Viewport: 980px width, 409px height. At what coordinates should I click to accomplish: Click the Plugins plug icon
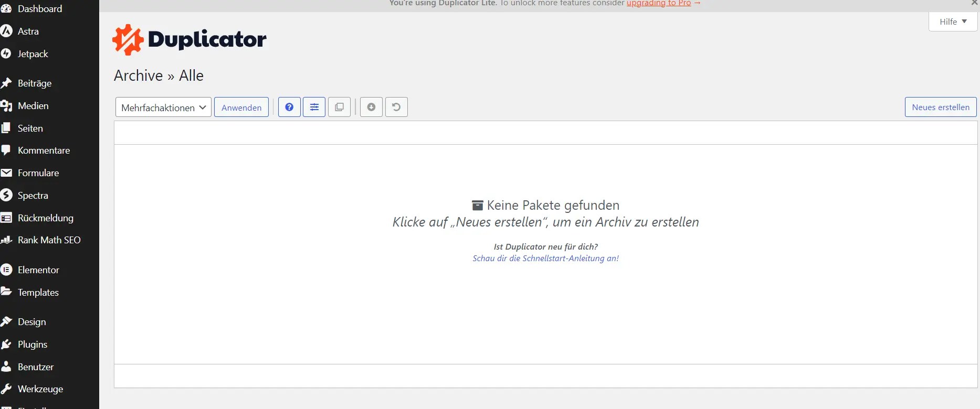(x=6, y=344)
